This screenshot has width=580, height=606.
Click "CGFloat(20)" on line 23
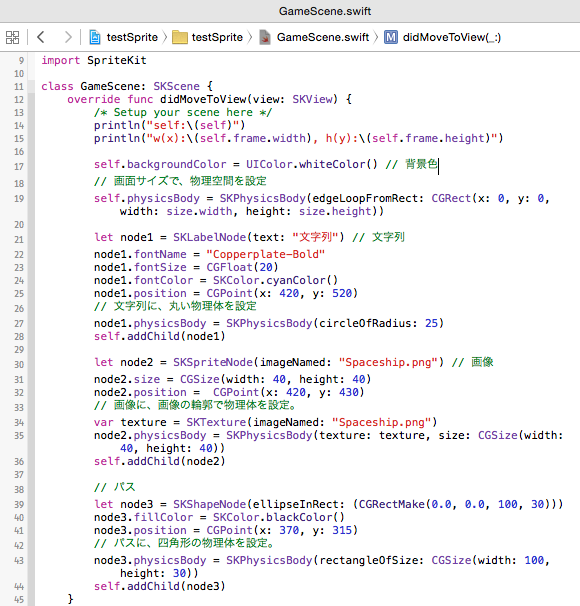(x=242, y=267)
